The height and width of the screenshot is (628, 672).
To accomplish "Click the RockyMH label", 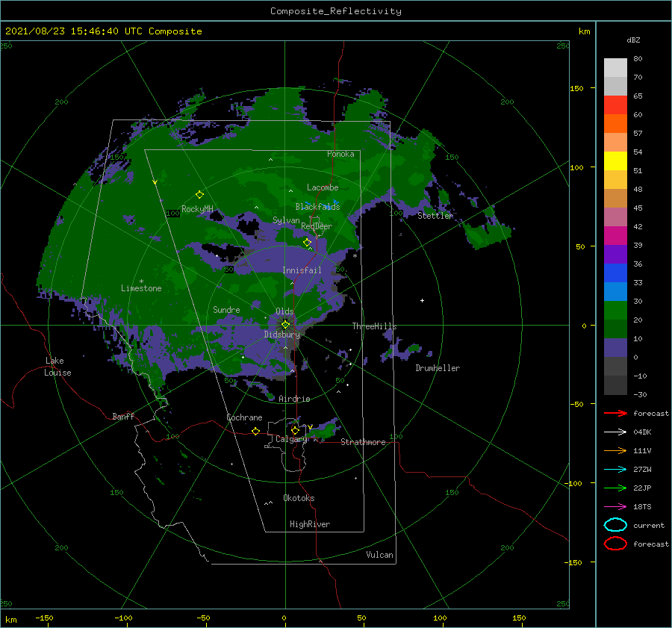I will (197, 209).
